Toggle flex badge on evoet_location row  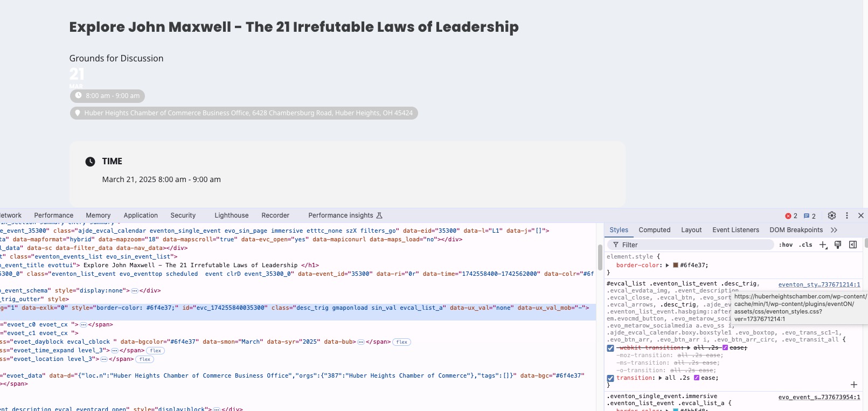(145, 359)
